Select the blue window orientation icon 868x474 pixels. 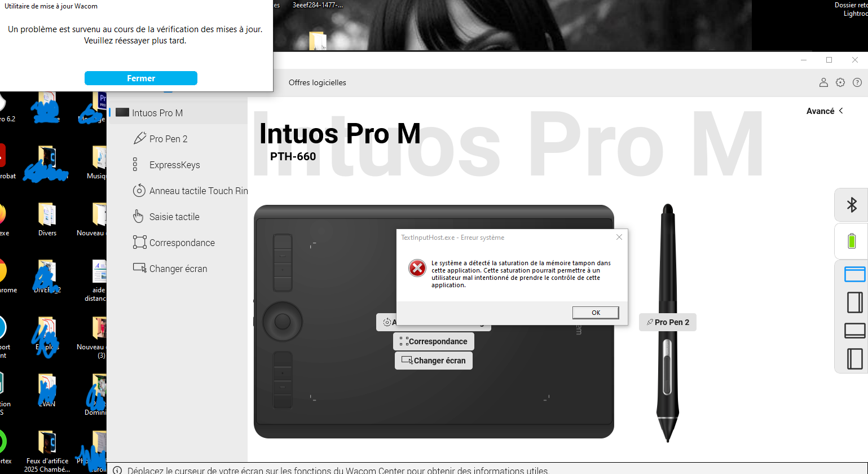[x=854, y=274]
